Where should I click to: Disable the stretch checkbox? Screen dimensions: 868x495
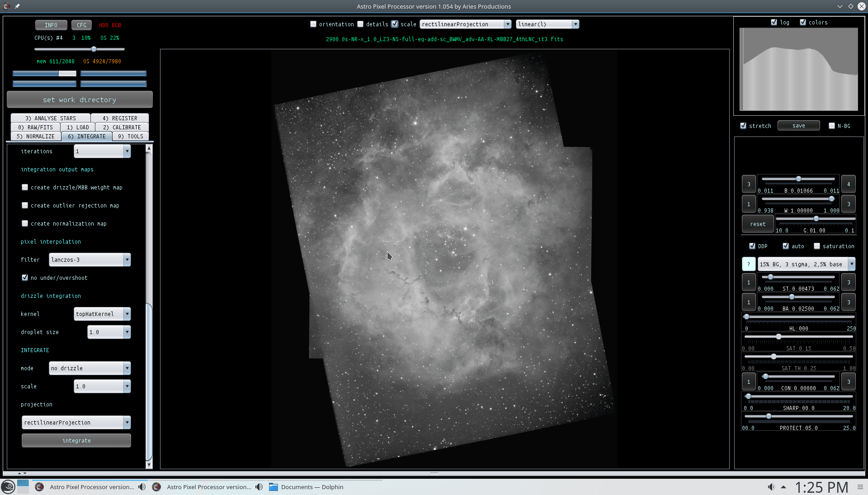tap(743, 126)
